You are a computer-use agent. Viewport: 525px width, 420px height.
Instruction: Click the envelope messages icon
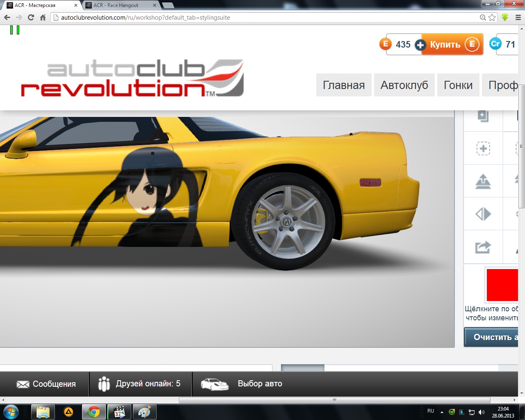coord(23,384)
